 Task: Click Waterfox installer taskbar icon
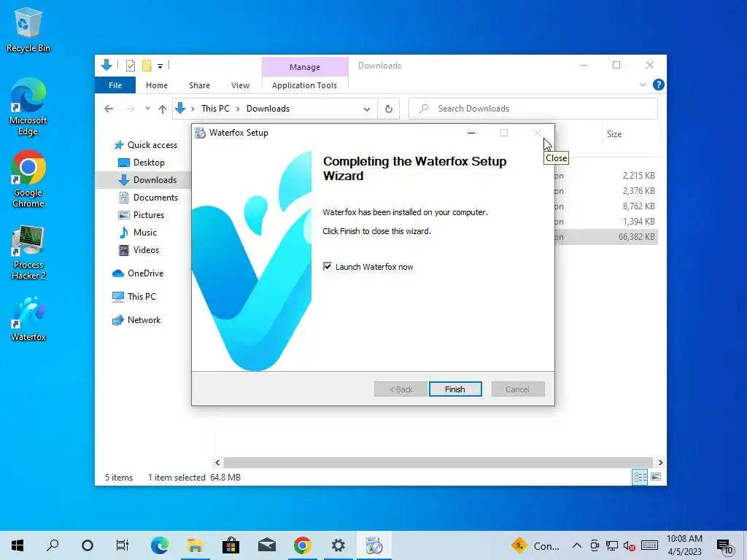374,545
